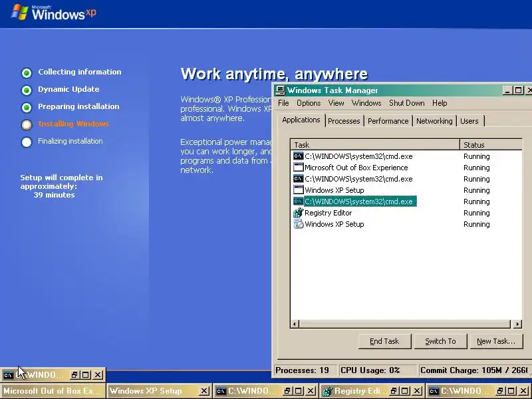Click the Work anytime, anywhere heading
The width and height of the screenshot is (532, 399).
click(x=274, y=74)
